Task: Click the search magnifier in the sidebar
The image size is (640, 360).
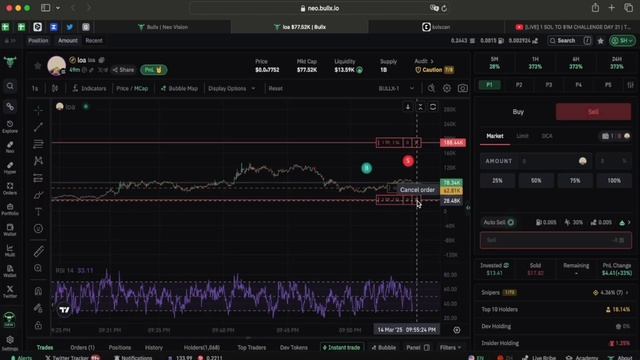Action: pyautogui.click(x=10, y=86)
